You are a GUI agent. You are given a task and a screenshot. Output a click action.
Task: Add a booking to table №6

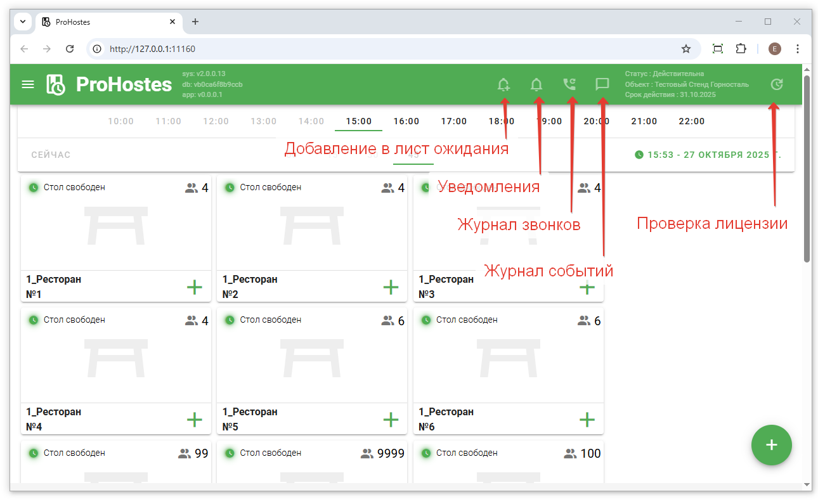[587, 420]
